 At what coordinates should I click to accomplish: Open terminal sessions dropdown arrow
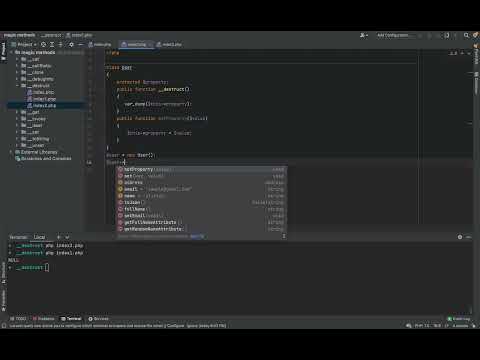click(x=67, y=237)
